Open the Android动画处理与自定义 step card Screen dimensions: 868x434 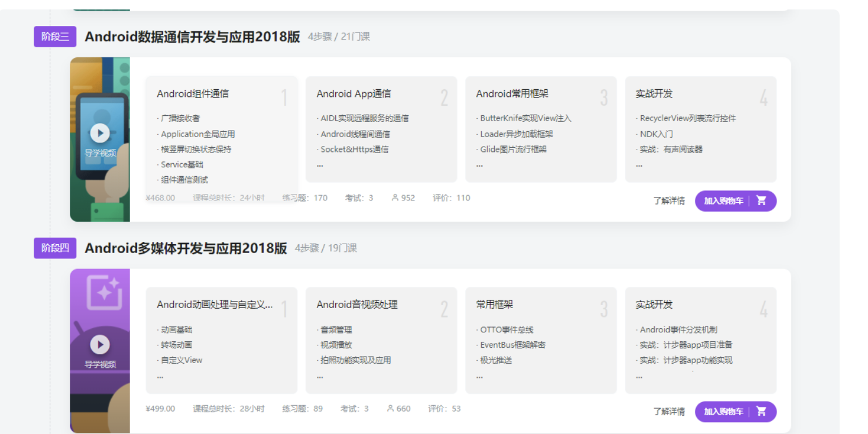pos(222,341)
